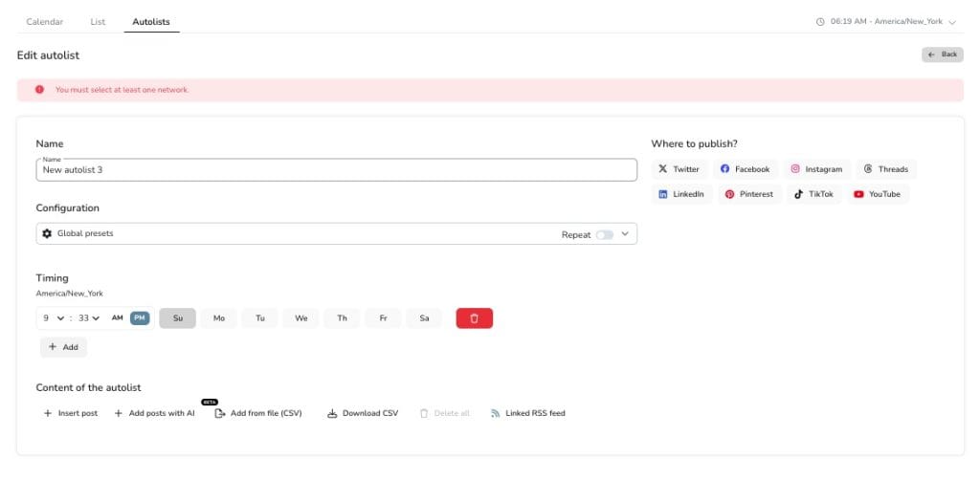This screenshot has height=480, width=980.
Task: Switch to the Calendar tab
Action: [x=44, y=22]
